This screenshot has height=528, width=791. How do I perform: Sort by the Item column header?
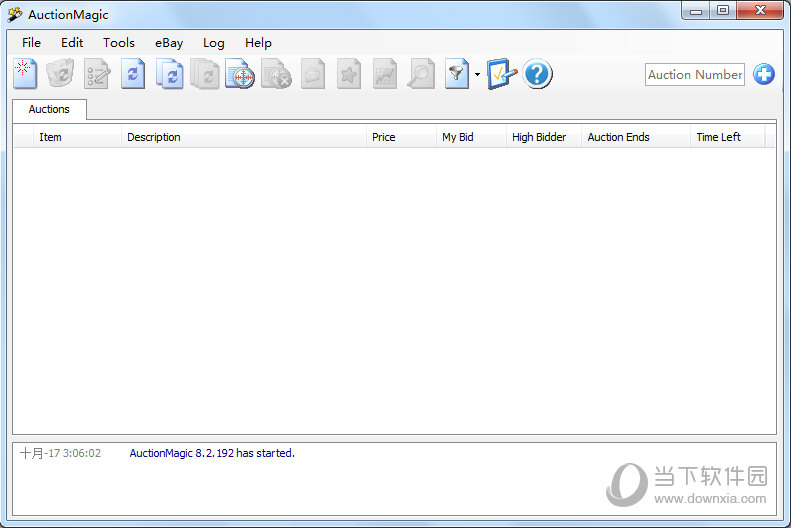click(78, 137)
